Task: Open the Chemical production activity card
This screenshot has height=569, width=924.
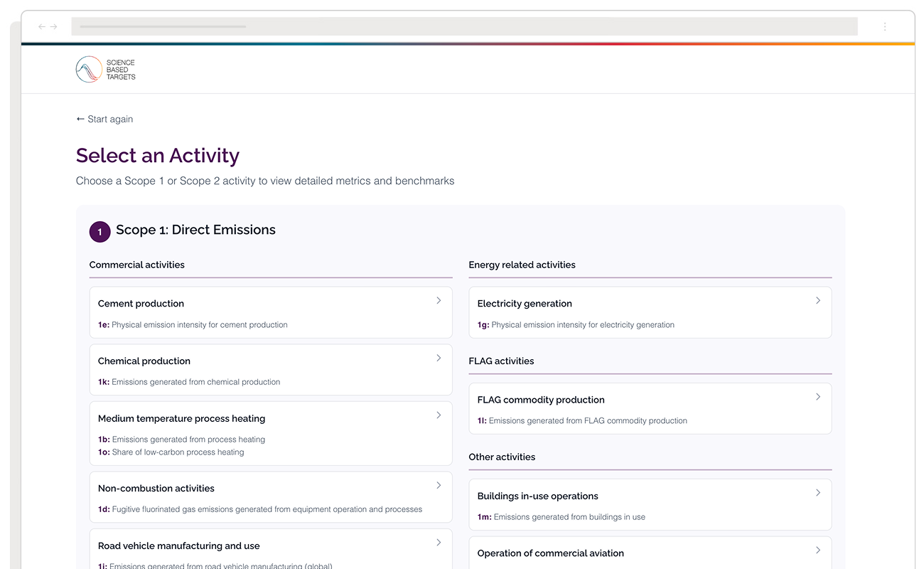Action: coord(271,370)
